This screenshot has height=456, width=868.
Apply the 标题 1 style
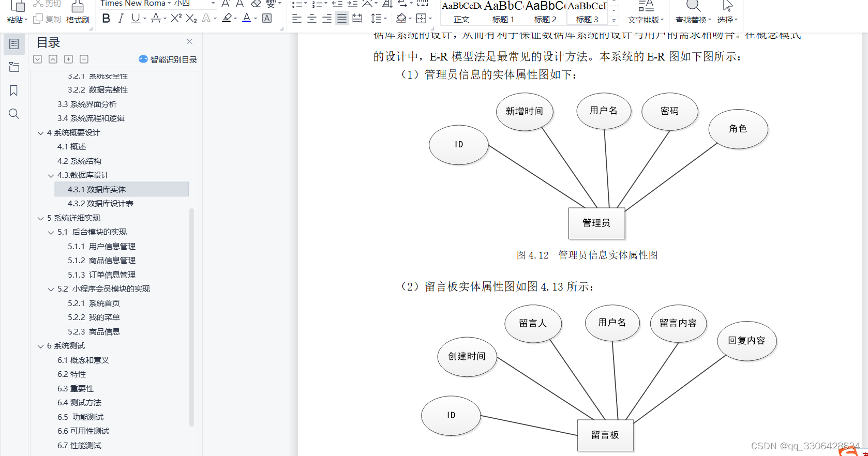503,12
